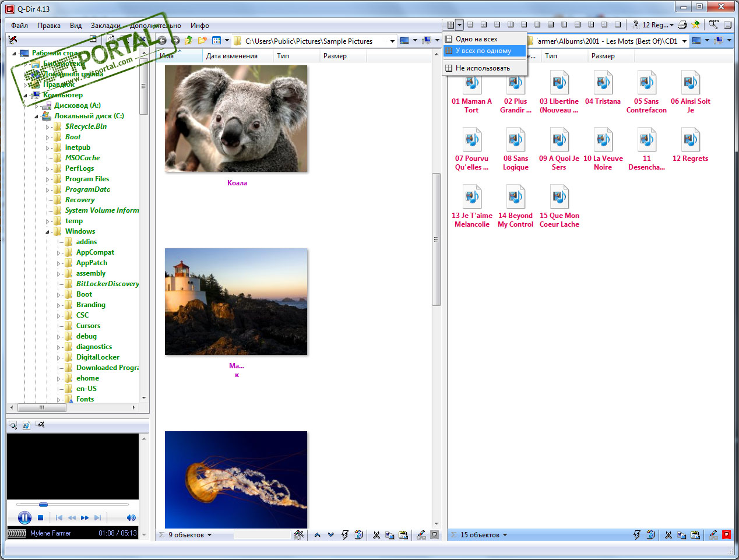Expand the Program Files tree node

pos(48,179)
